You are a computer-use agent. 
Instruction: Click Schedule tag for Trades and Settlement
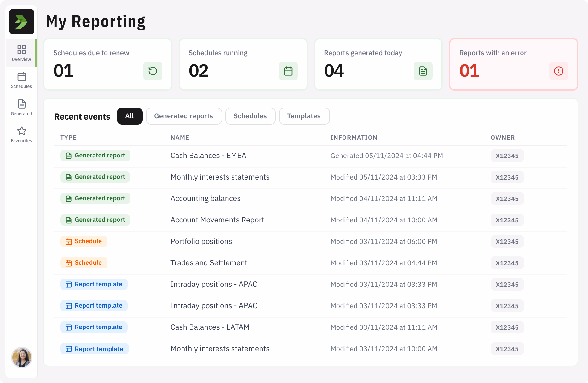[84, 263]
